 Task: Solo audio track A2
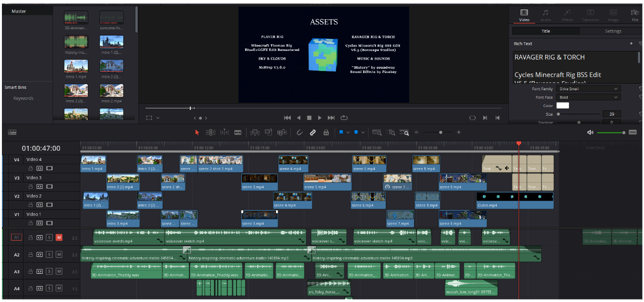(x=49, y=255)
